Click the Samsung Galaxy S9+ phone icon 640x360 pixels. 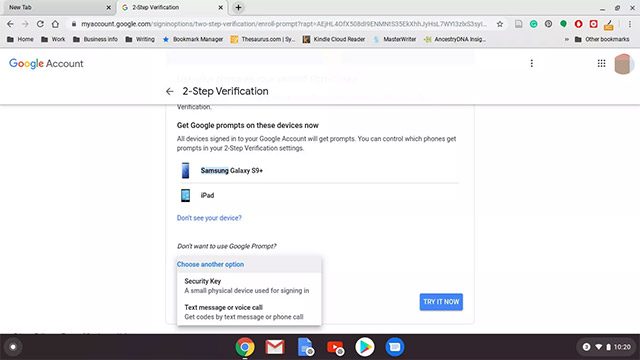185,171
